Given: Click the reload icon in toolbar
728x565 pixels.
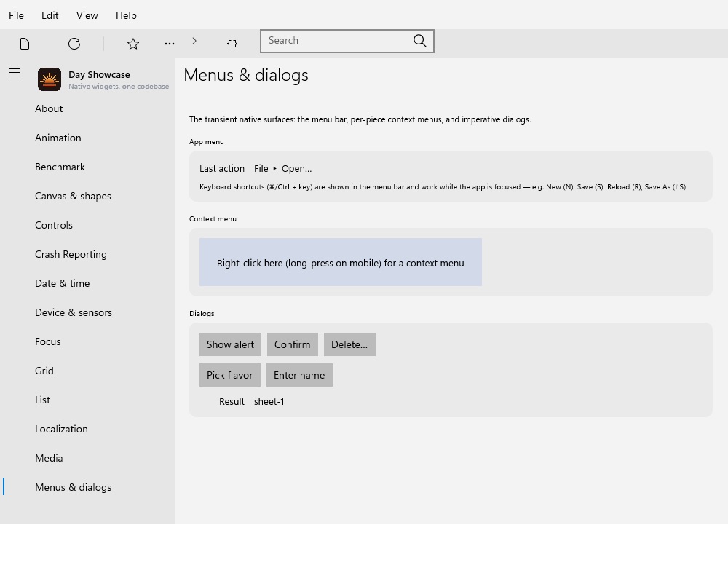Looking at the screenshot, I should click(x=74, y=44).
